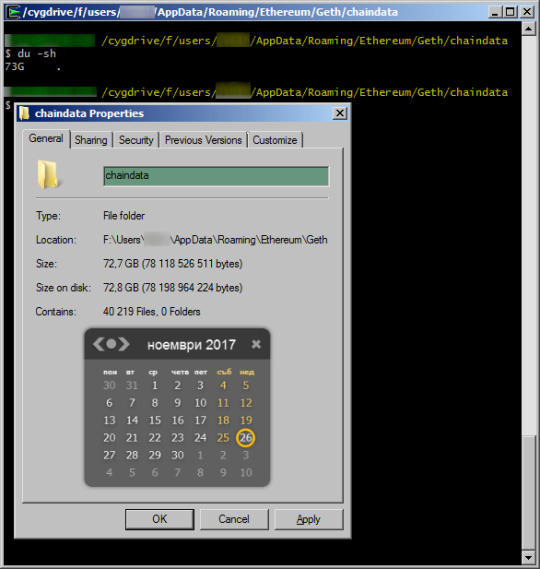The height and width of the screenshot is (569, 540).
Task: Switch to the Security tab
Action: pos(136,140)
